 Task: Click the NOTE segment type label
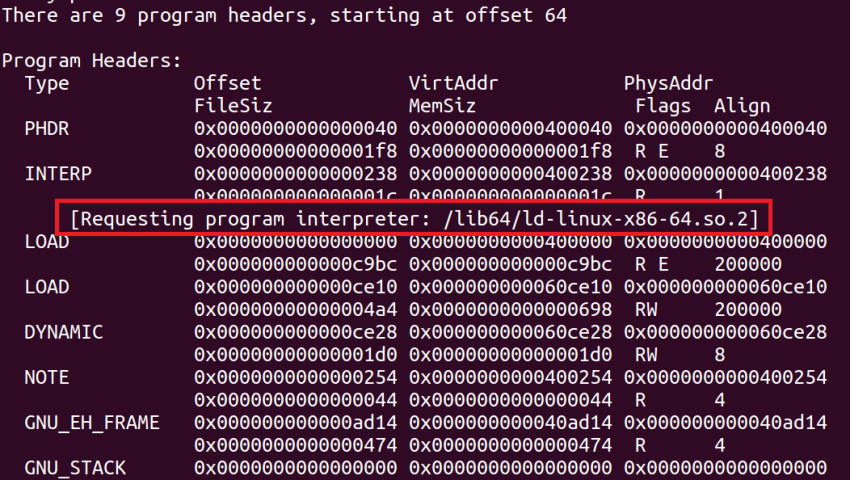coord(47,377)
